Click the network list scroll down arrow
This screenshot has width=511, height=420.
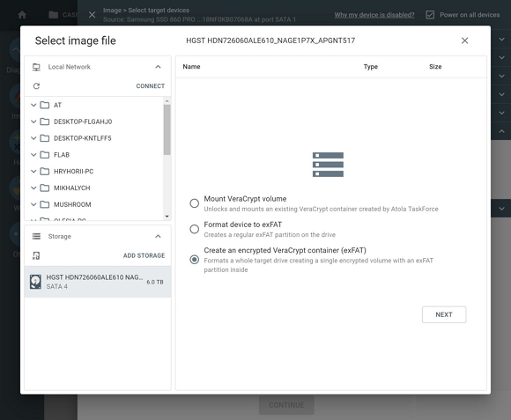(167, 217)
